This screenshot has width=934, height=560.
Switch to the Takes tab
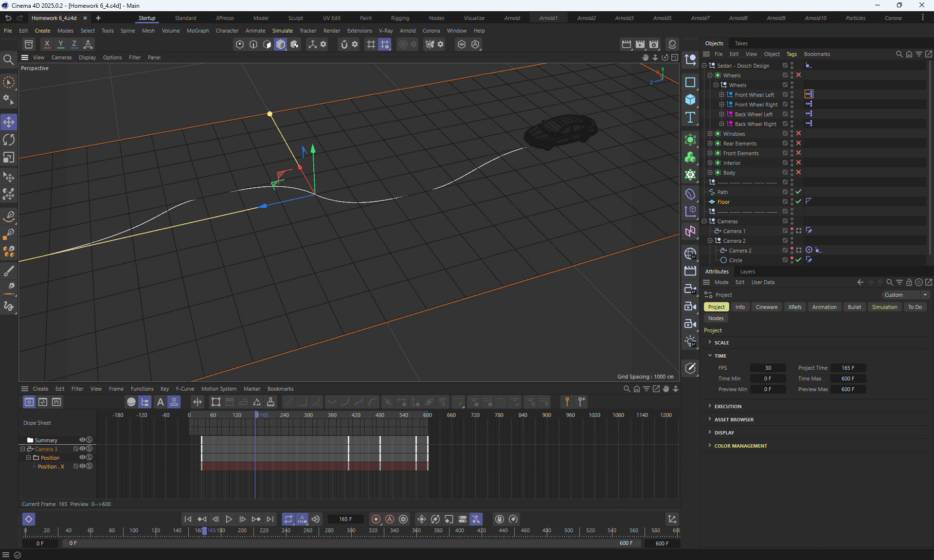click(x=741, y=43)
